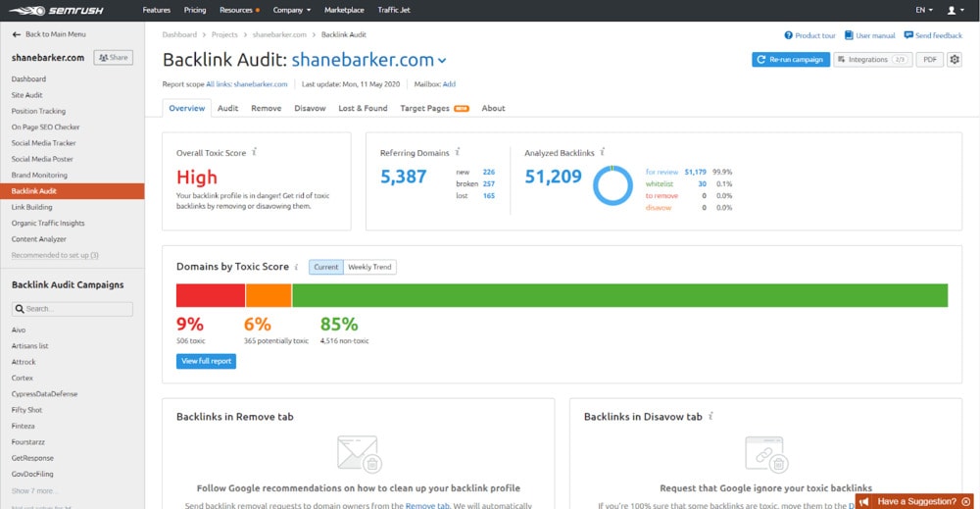Open the EN language dropdown

coord(924,10)
